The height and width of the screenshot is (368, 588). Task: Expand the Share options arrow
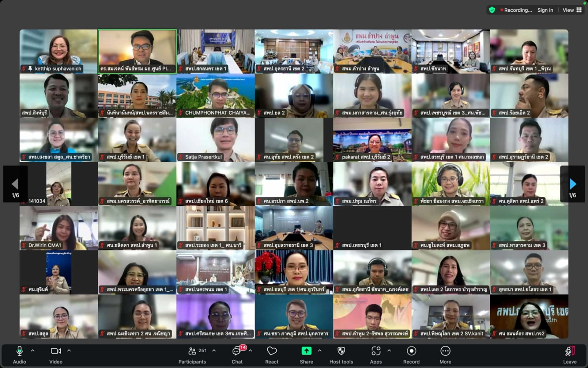point(319,351)
